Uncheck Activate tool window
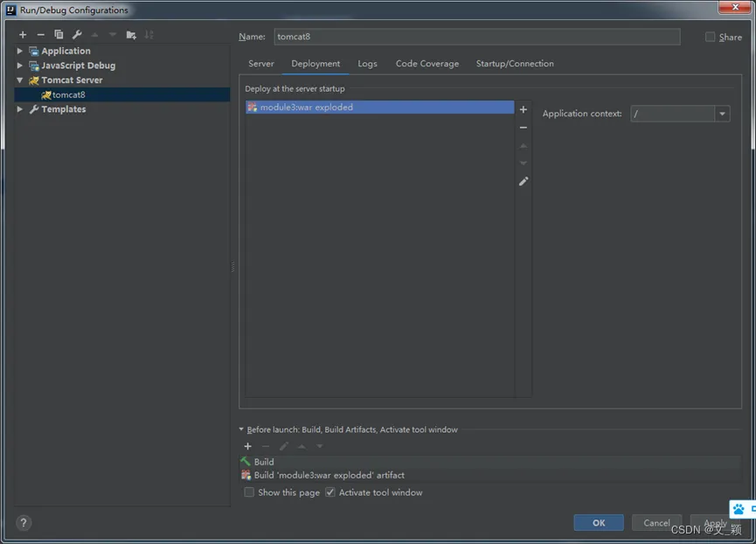 (330, 492)
